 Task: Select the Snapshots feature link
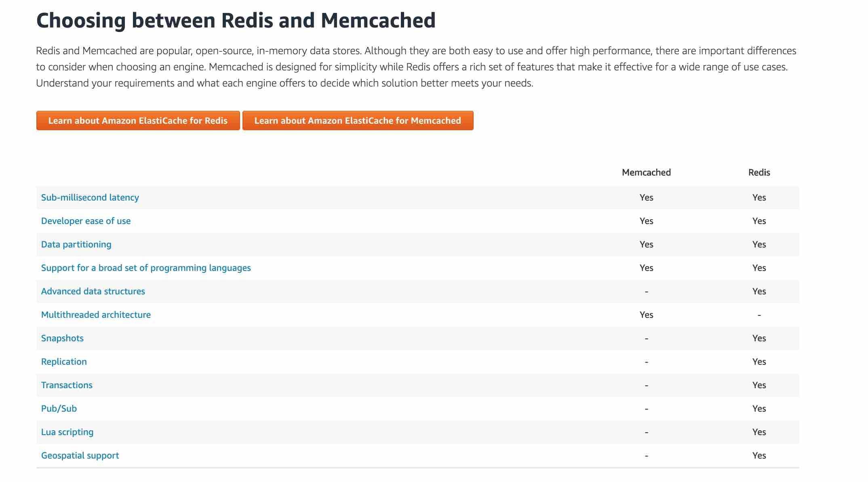62,338
